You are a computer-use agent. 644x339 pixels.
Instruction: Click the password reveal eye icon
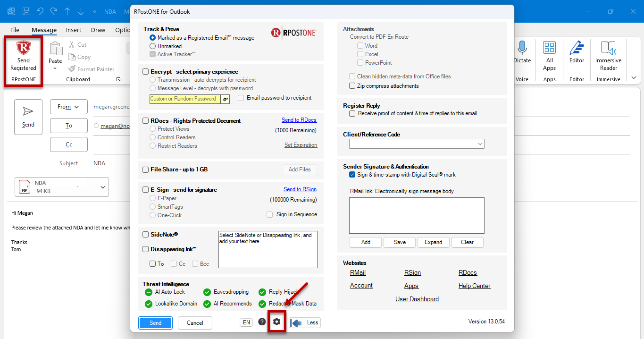225,99
